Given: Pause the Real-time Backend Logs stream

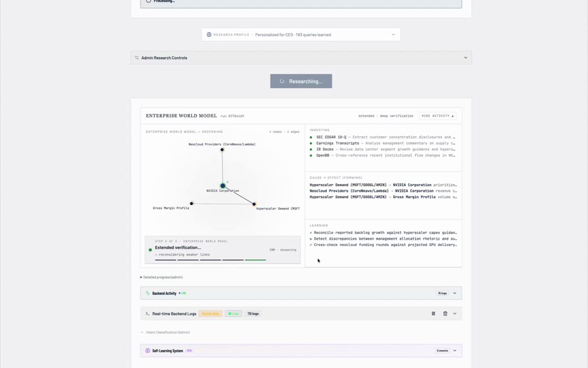Looking at the screenshot, I should pyautogui.click(x=433, y=314).
